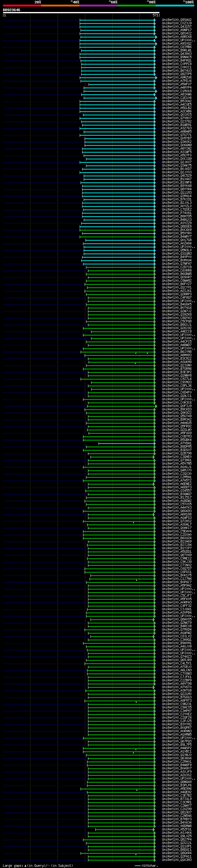Click the purple ~60% identity legend segment
The height and width of the screenshot is (868, 197).
(99, 6)
